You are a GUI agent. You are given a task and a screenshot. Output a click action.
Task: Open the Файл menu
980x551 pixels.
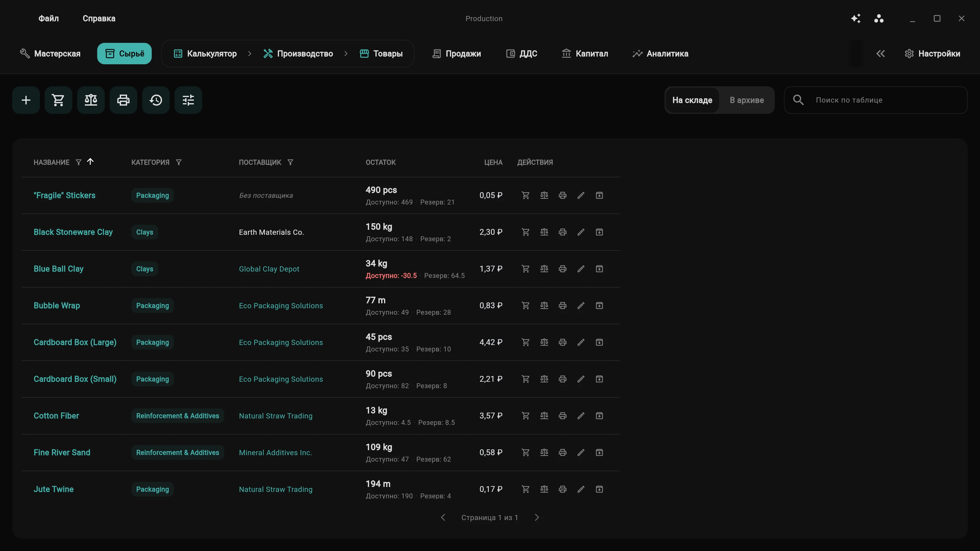pos(48,18)
